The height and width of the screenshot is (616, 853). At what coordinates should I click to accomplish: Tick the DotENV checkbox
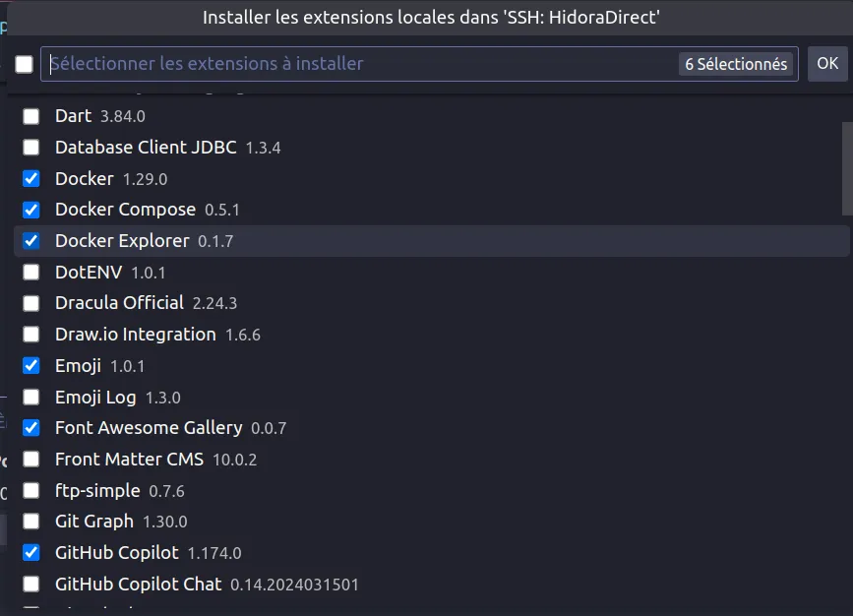(31, 273)
